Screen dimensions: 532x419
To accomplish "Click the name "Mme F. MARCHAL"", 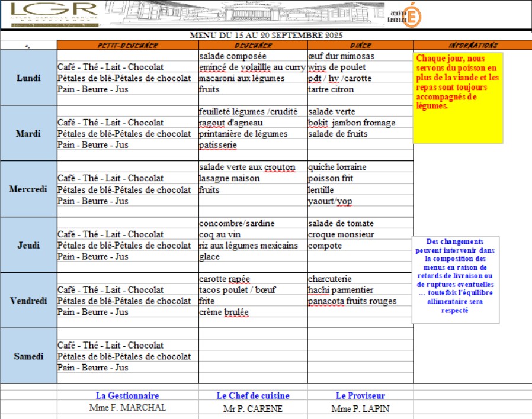I will (127, 408).
